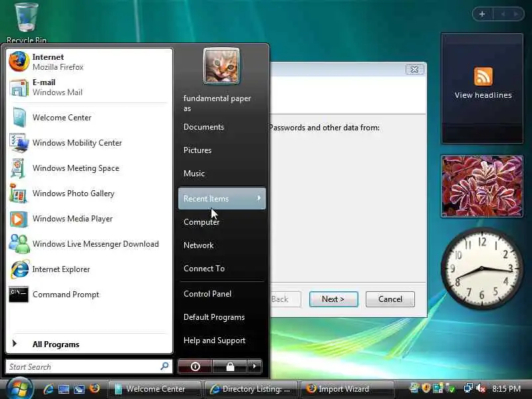Viewport: 532px width, 399px height.
Task: Click the security shield tray icon
Action: click(x=426, y=388)
